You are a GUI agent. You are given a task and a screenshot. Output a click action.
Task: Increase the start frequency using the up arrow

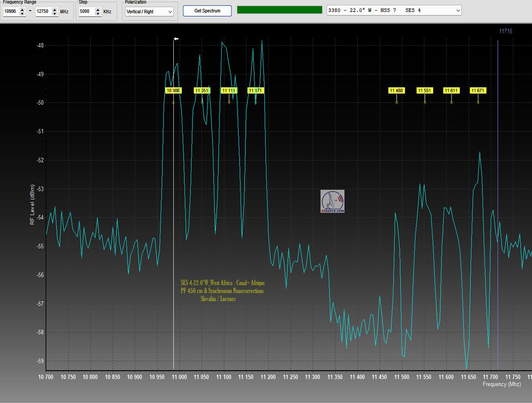point(22,10)
